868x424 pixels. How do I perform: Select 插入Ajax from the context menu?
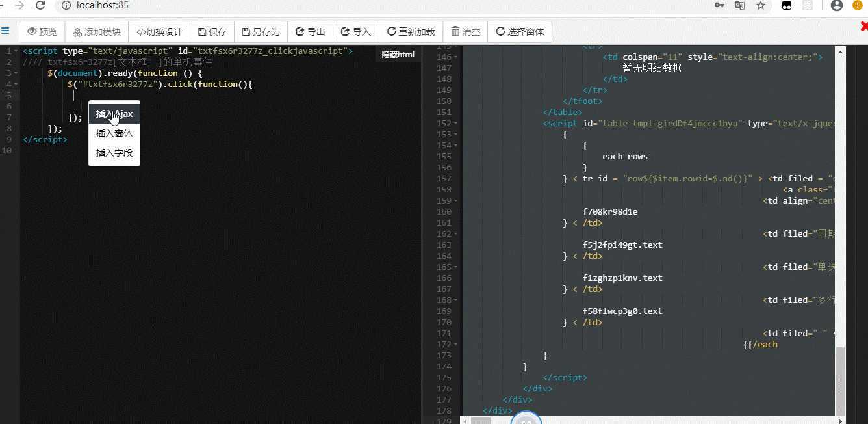tap(114, 114)
